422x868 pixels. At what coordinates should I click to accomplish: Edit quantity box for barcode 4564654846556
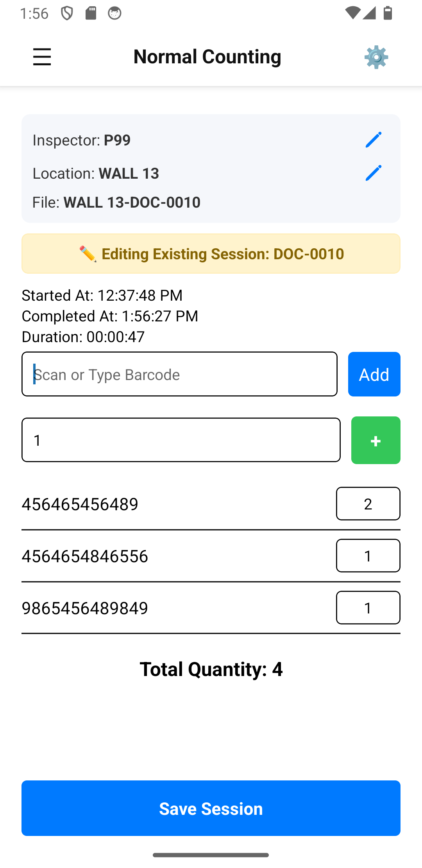(x=368, y=556)
